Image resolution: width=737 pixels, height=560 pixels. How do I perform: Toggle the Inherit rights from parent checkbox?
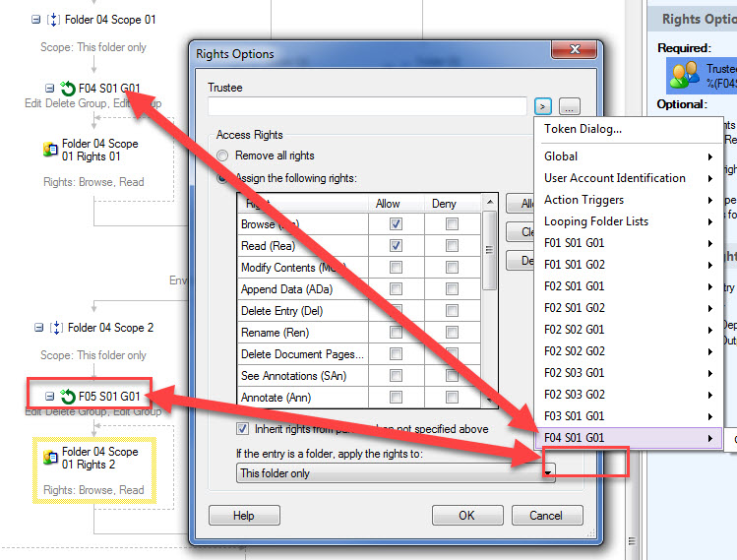242,429
